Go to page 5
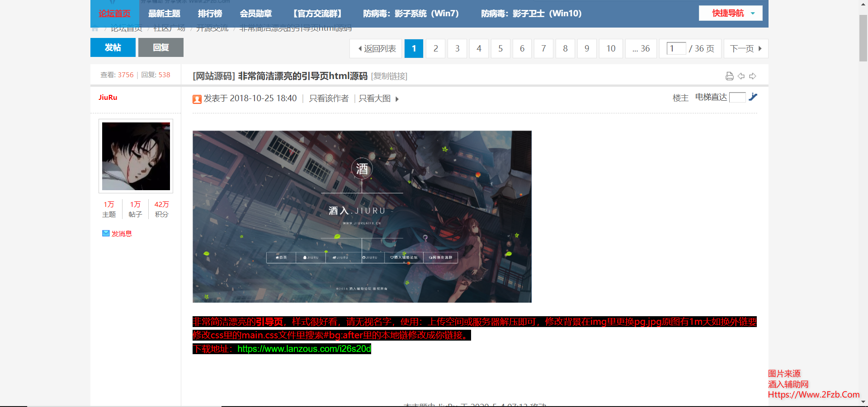Screen dimensions: 868x407 [500, 48]
